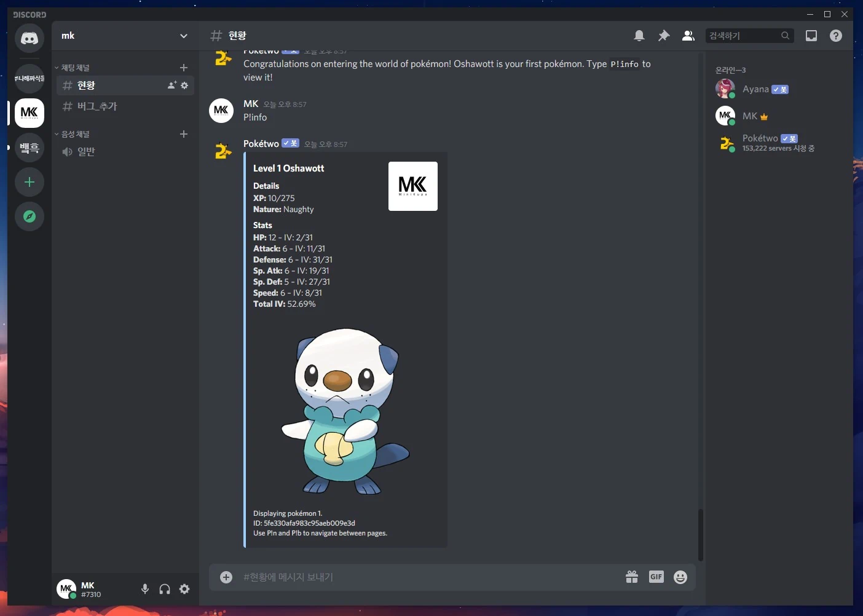
Task: Open notification settings bell icon
Action: 639,36
